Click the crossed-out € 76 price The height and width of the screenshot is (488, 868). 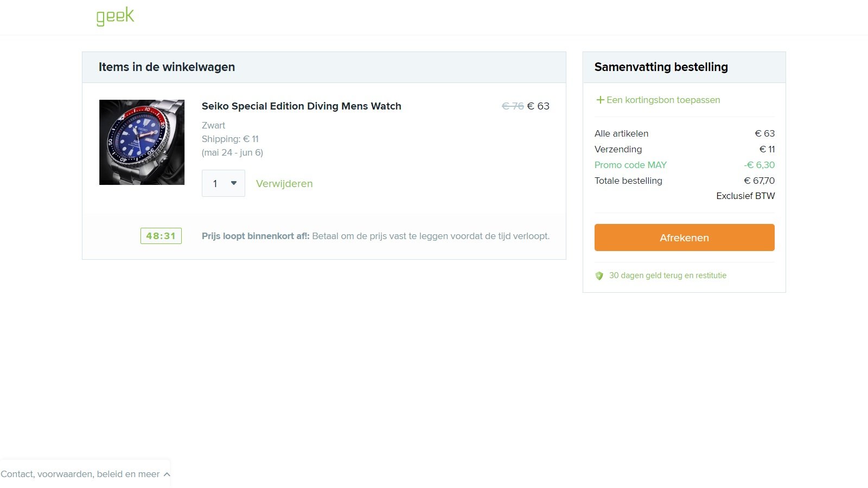tap(513, 106)
